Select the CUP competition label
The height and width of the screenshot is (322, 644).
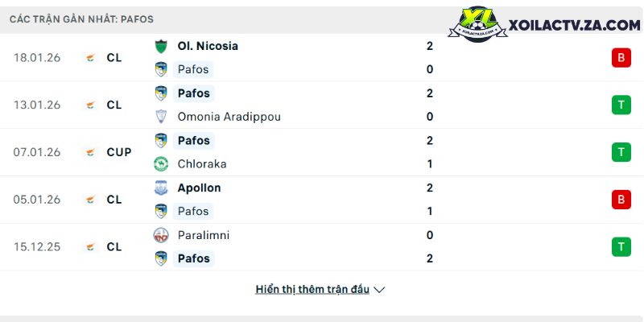coord(118,152)
